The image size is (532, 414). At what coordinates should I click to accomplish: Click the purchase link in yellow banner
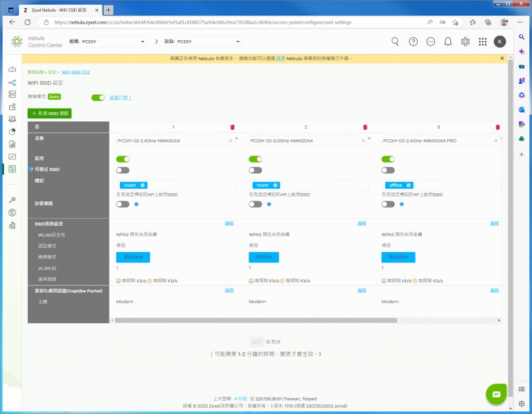click(281, 58)
